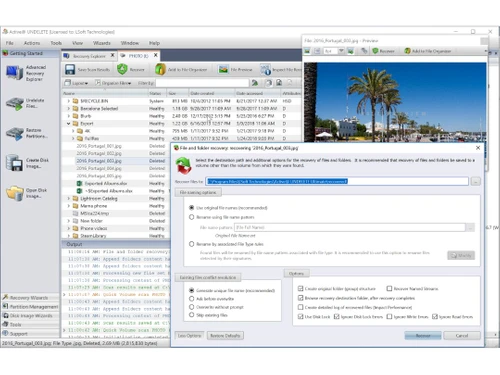Click Recover in the Preview window toolbar
This screenshot has width=500, height=375.
(383, 51)
